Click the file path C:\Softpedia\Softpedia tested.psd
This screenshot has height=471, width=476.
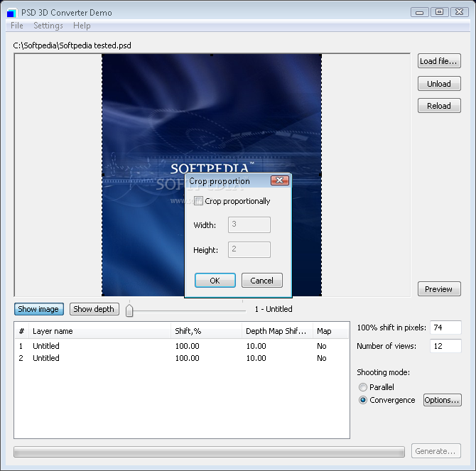coord(72,45)
